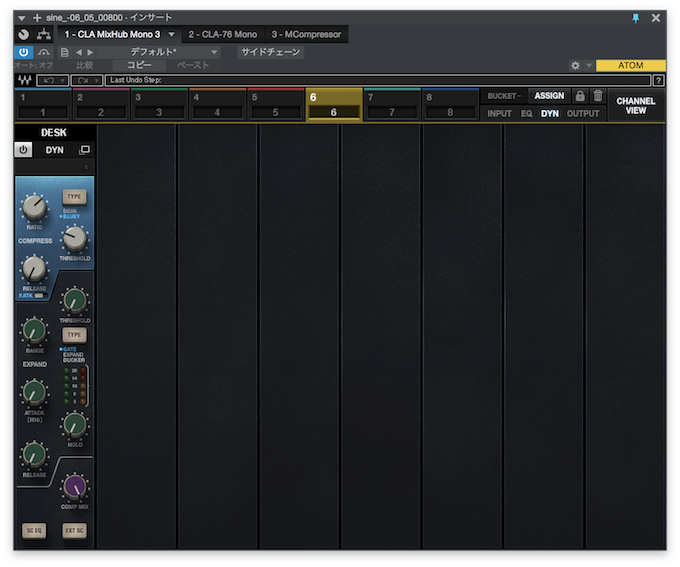This screenshot has height=567, width=680.
Task: Click the Waves logo icon
Action: (x=25, y=80)
